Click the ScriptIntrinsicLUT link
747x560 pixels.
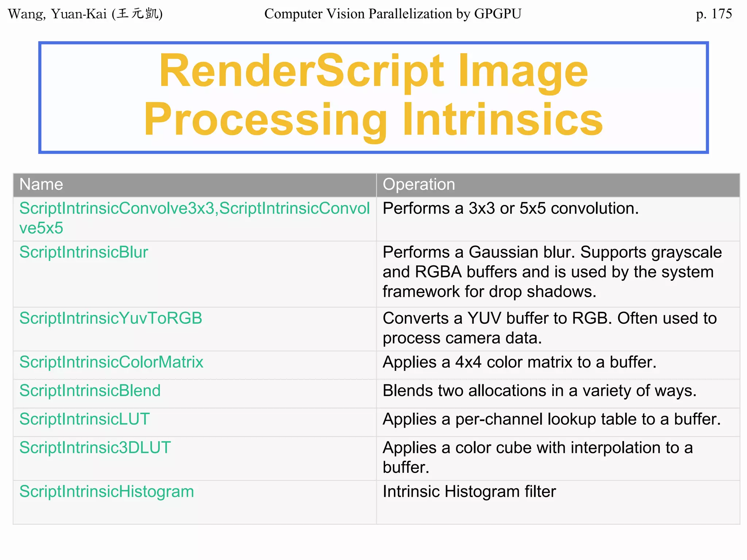pos(84,419)
